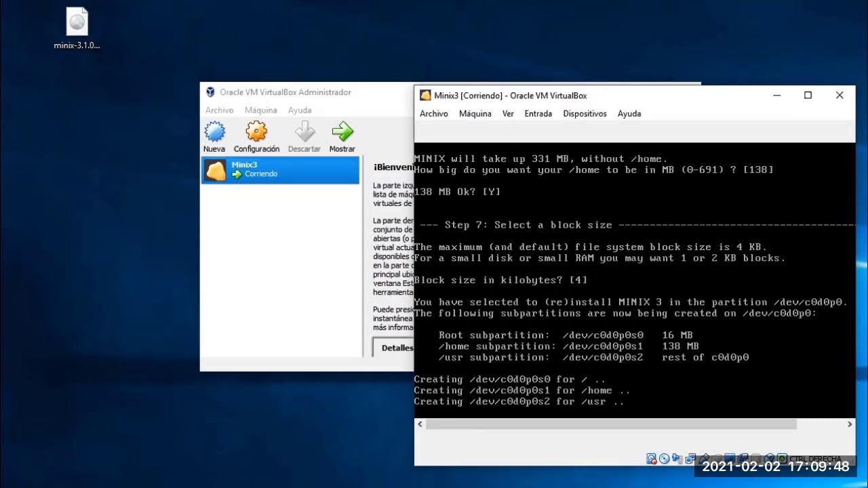Click the '/home subpartition:' line

[x=568, y=346]
